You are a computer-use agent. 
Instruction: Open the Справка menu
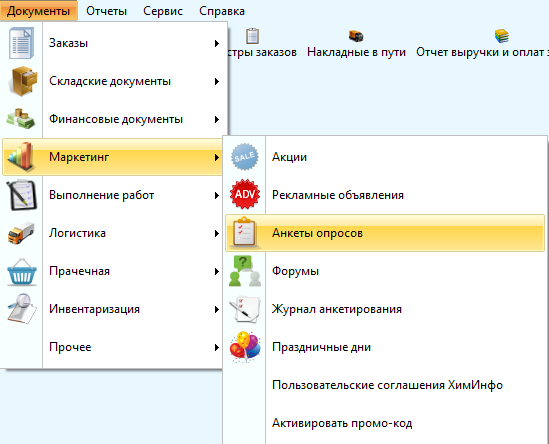(222, 11)
